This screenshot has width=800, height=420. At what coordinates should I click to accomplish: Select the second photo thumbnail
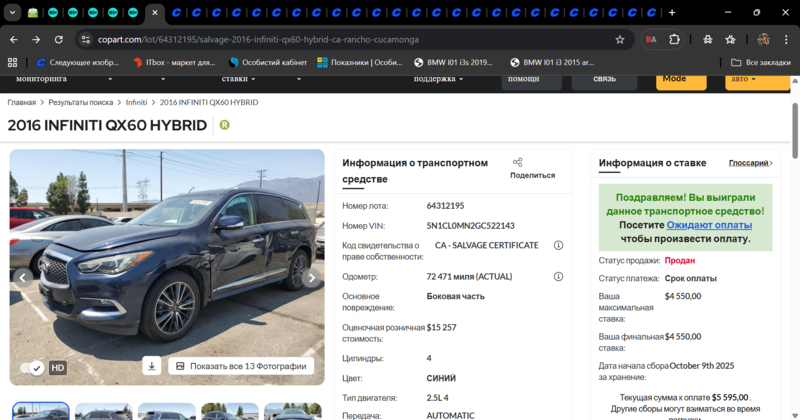pos(104,411)
